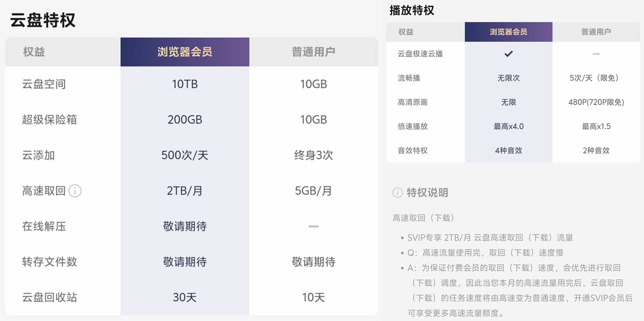The image size is (644, 321).
Task: Click the dash icon next to 云盘极速云播
Action: coord(596,54)
